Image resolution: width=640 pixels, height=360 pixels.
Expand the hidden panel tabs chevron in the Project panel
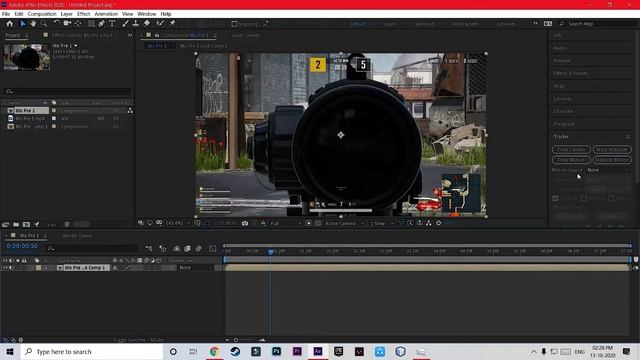click(130, 35)
